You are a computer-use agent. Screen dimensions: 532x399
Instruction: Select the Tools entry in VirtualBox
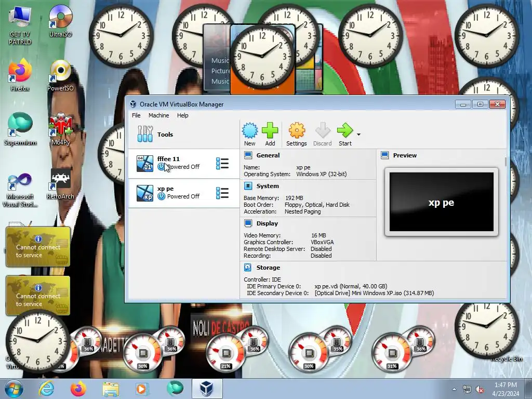pos(183,135)
